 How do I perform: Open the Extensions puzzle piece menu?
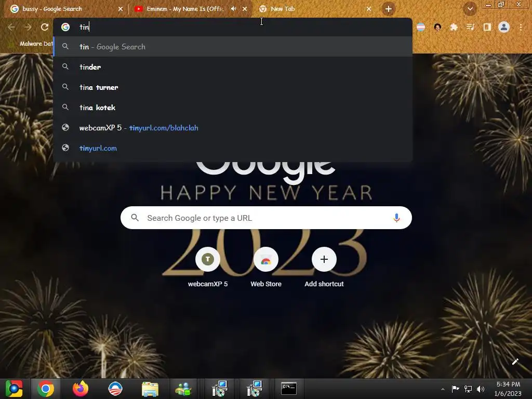click(454, 27)
